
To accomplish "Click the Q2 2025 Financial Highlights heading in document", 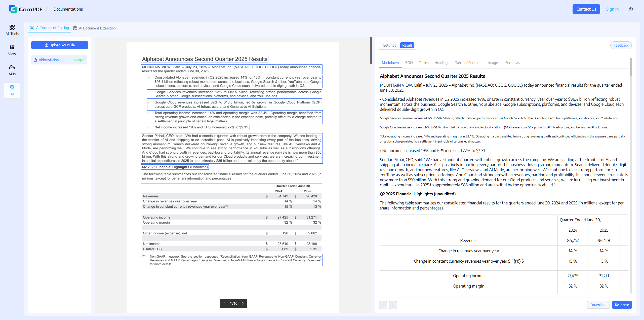I will [175, 167].
